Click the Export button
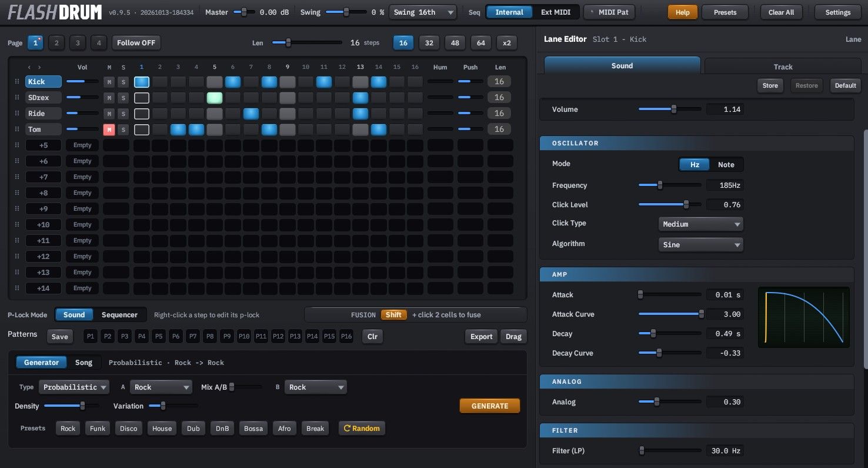The height and width of the screenshot is (468, 868). 481,337
